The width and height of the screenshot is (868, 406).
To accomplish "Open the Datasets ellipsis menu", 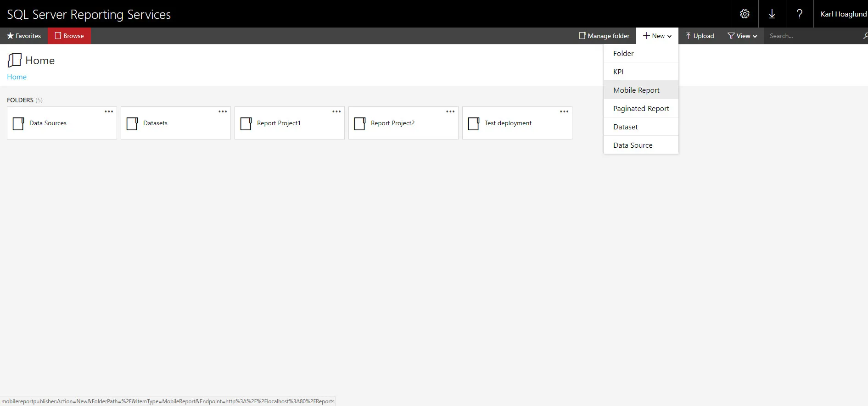I will coord(223,111).
